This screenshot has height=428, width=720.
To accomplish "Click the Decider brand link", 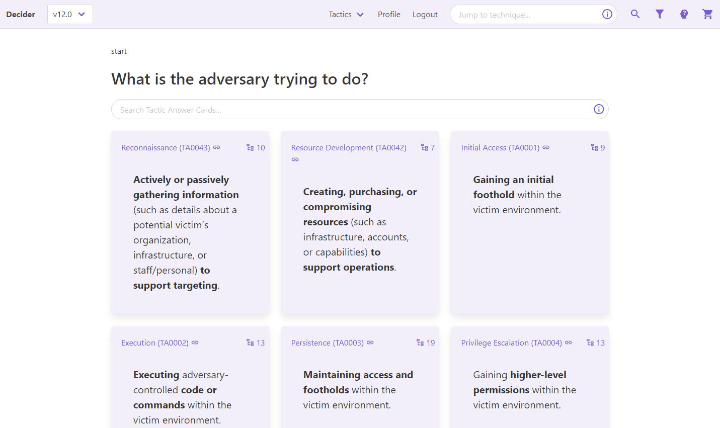I will pyautogui.click(x=20, y=14).
